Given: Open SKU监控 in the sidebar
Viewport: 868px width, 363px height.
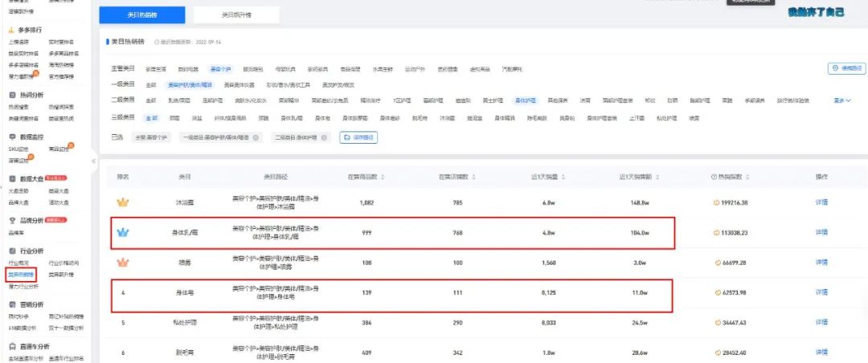Looking at the screenshot, I should 18,149.
